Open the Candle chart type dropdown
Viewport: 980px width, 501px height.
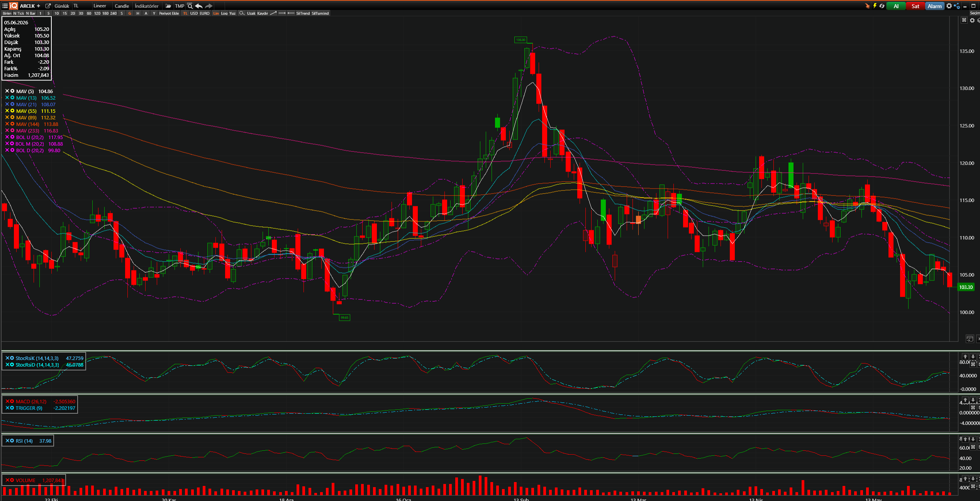click(x=122, y=6)
